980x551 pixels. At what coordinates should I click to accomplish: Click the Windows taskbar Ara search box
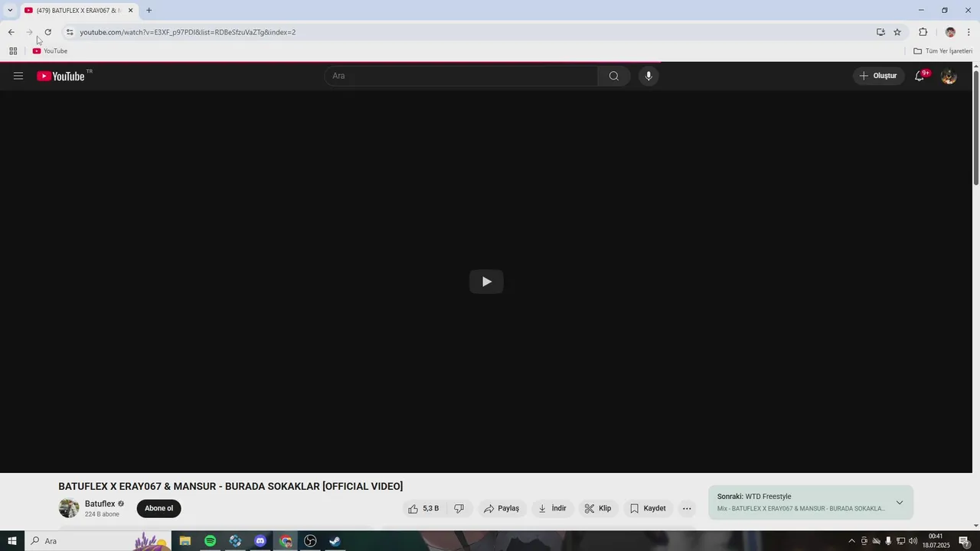(x=98, y=541)
